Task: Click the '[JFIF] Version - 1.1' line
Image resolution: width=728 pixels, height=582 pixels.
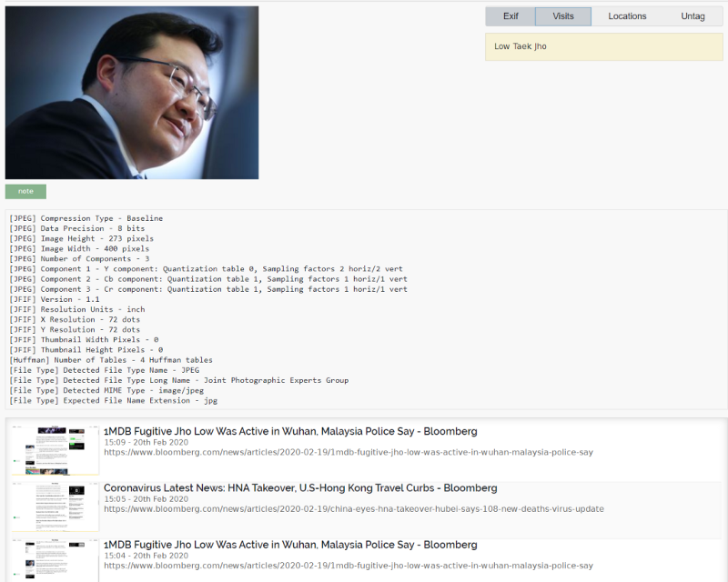Action: 55,299
